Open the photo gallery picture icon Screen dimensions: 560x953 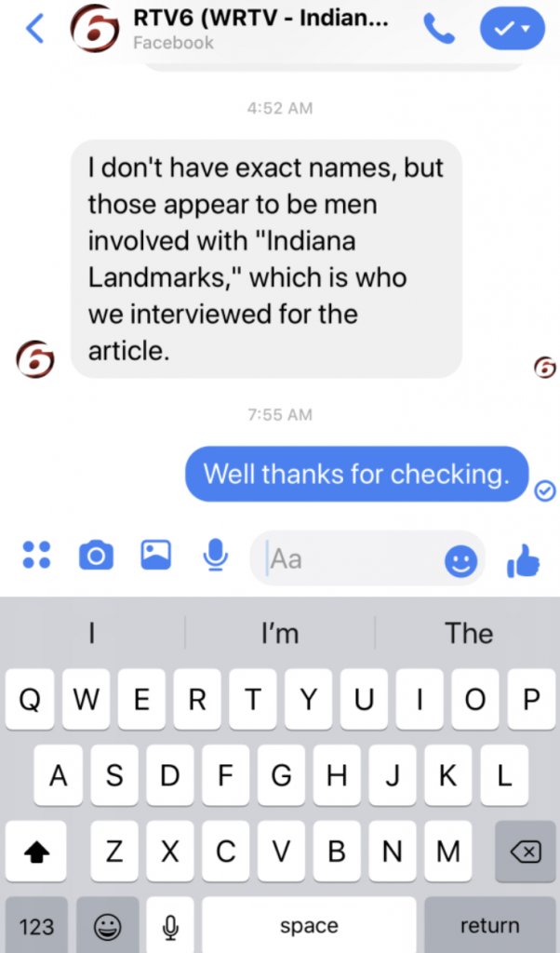coord(156,555)
